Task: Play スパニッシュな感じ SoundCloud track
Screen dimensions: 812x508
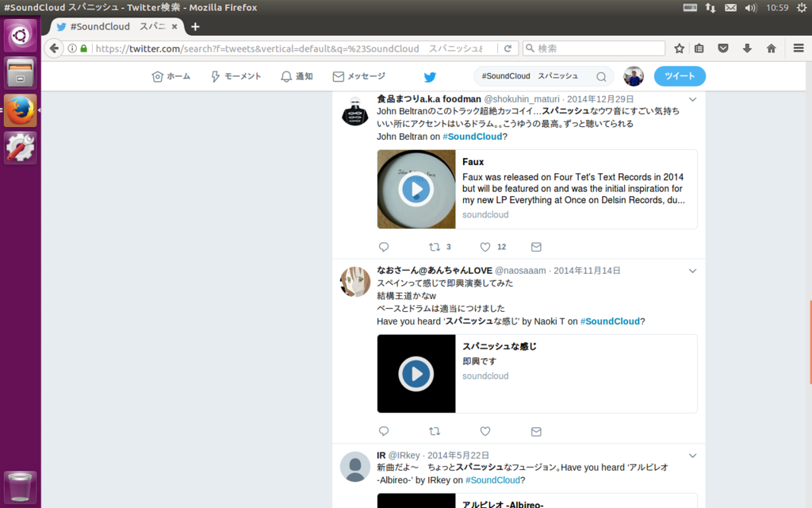Action: pos(416,374)
